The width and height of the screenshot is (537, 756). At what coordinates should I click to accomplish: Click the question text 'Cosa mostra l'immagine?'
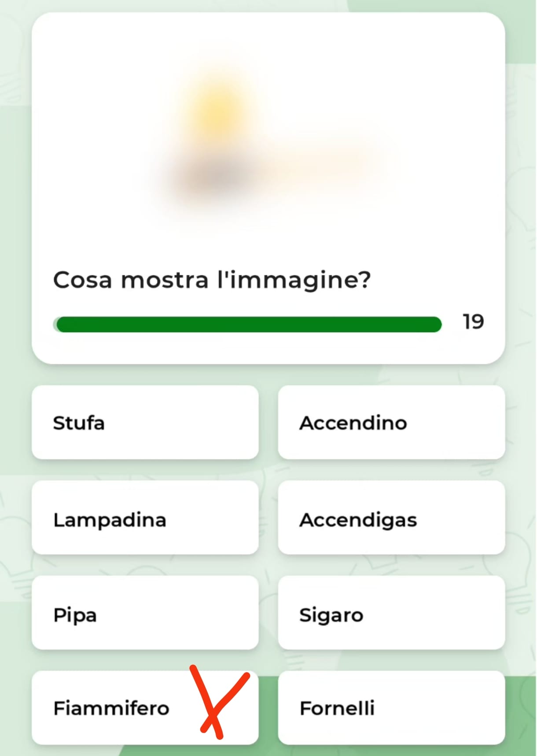click(212, 280)
